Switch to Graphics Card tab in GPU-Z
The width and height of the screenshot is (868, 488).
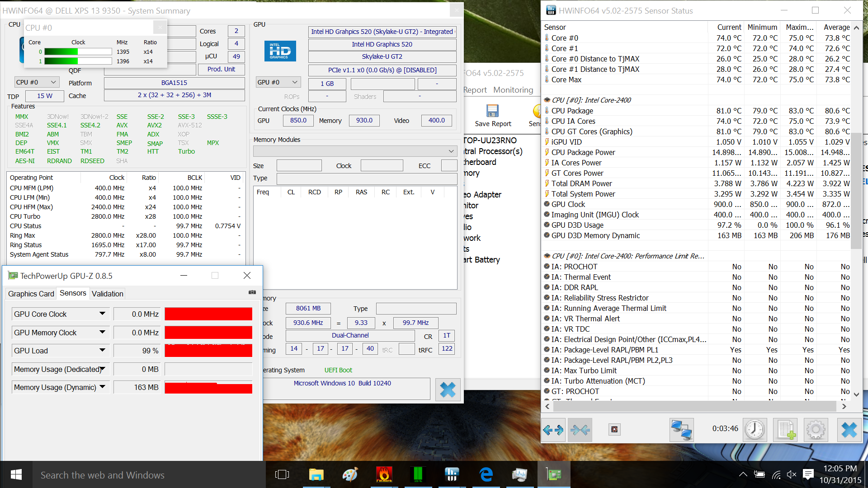point(31,294)
